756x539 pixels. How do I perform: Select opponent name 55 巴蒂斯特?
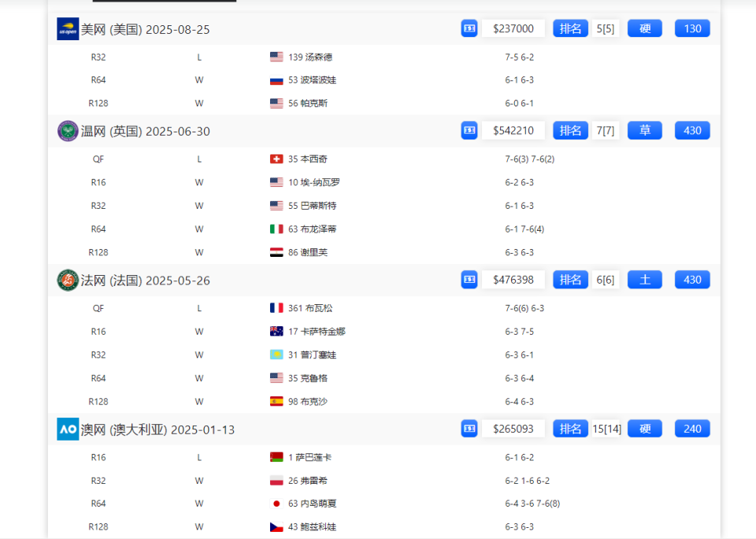click(313, 206)
